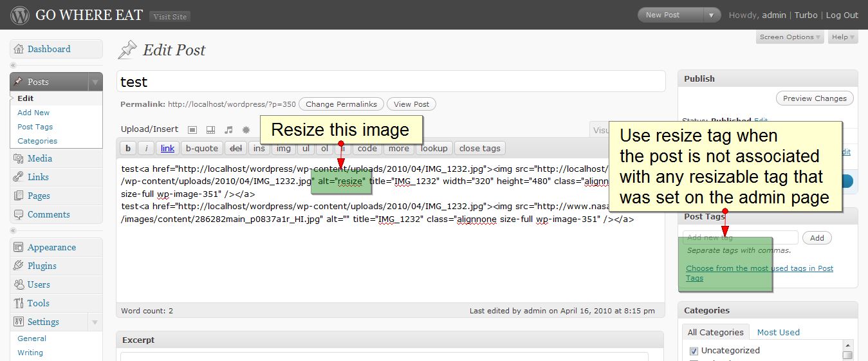Click the Users menu icon
Image resolution: width=868 pixels, height=361 pixels.
coord(19,284)
